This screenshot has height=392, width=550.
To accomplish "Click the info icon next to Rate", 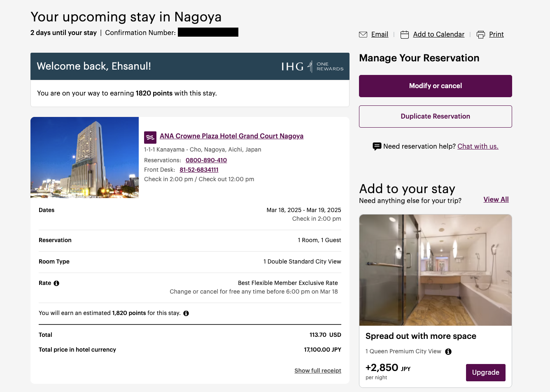I will pyautogui.click(x=56, y=283).
